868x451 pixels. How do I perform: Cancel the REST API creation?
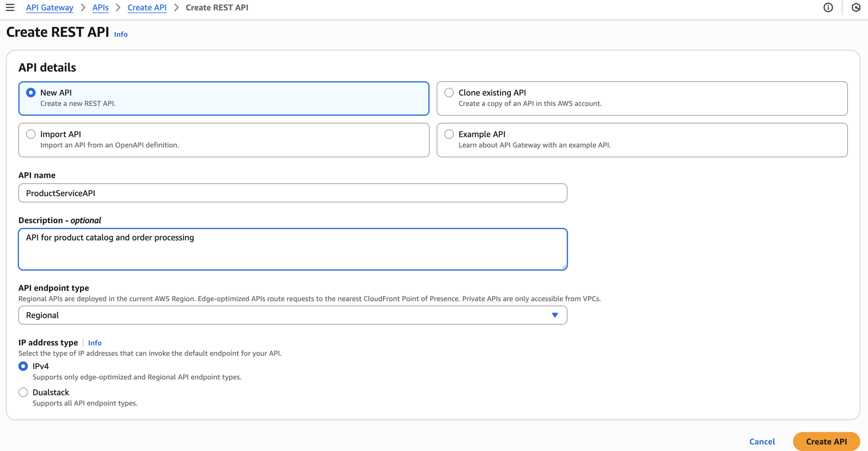(762, 441)
